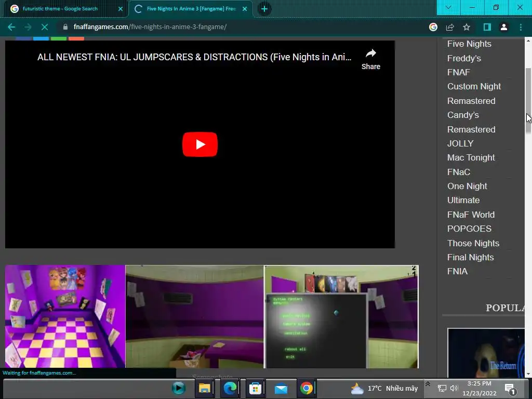Open Mac Tonight category link
Image resolution: width=532 pixels, height=399 pixels.
[x=471, y=158]
